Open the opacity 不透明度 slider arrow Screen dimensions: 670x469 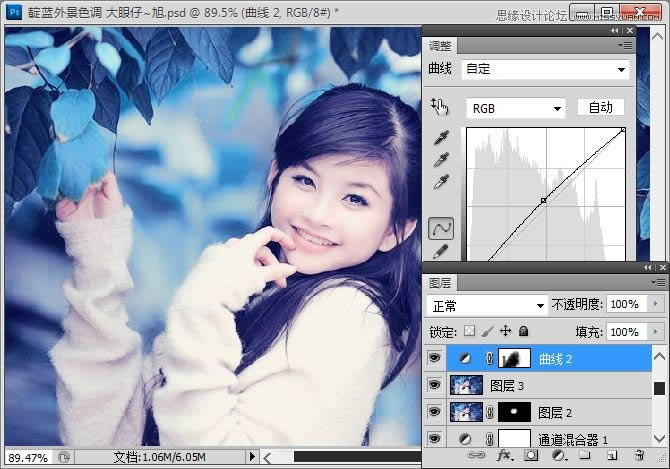pyautogui.click(x=656, y=304)
